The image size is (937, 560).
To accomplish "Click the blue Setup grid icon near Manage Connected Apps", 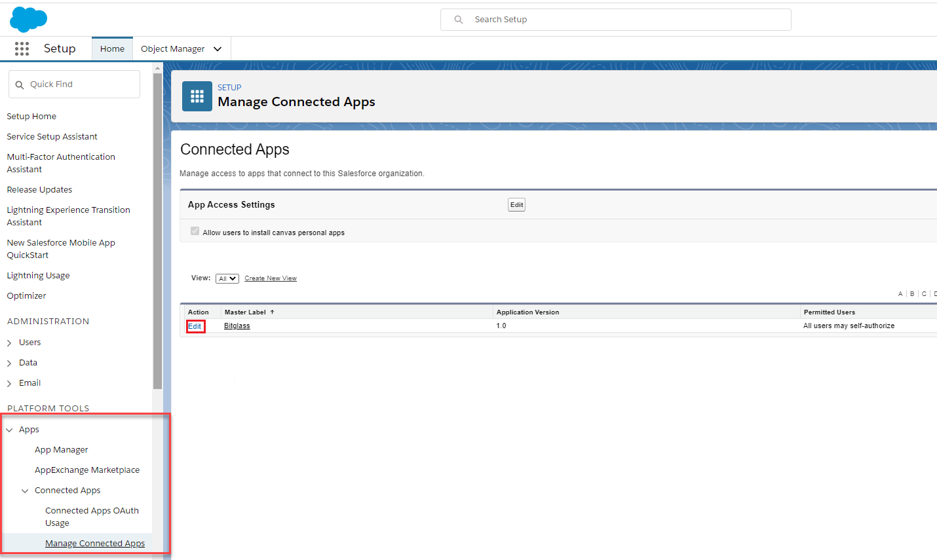I will 197,96.
